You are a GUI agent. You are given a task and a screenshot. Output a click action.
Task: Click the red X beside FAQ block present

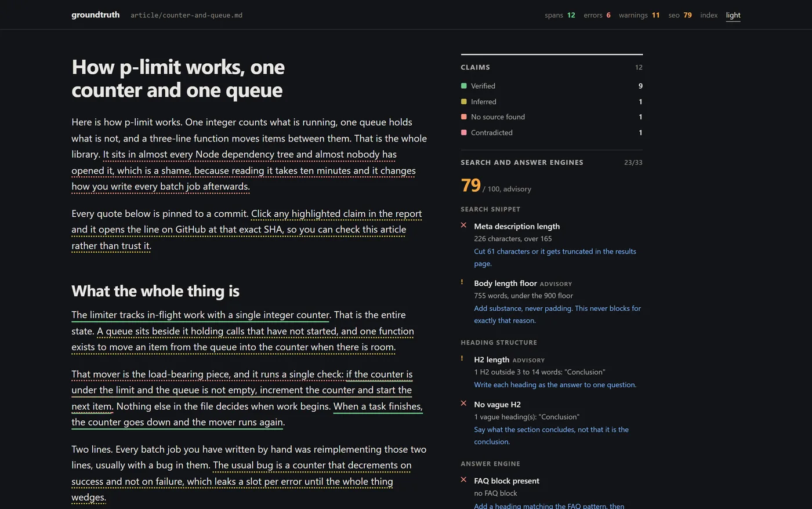click(x=463, y=479)
